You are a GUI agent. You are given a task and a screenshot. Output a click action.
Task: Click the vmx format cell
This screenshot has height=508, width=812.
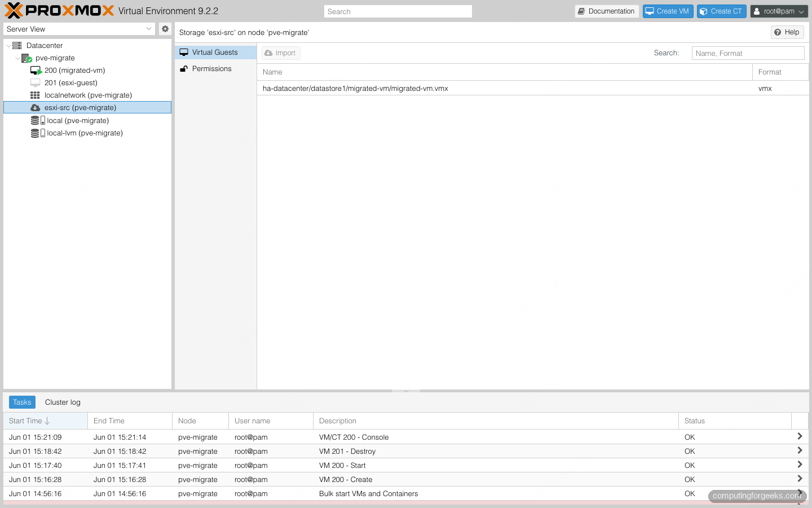tap(780, 89)
